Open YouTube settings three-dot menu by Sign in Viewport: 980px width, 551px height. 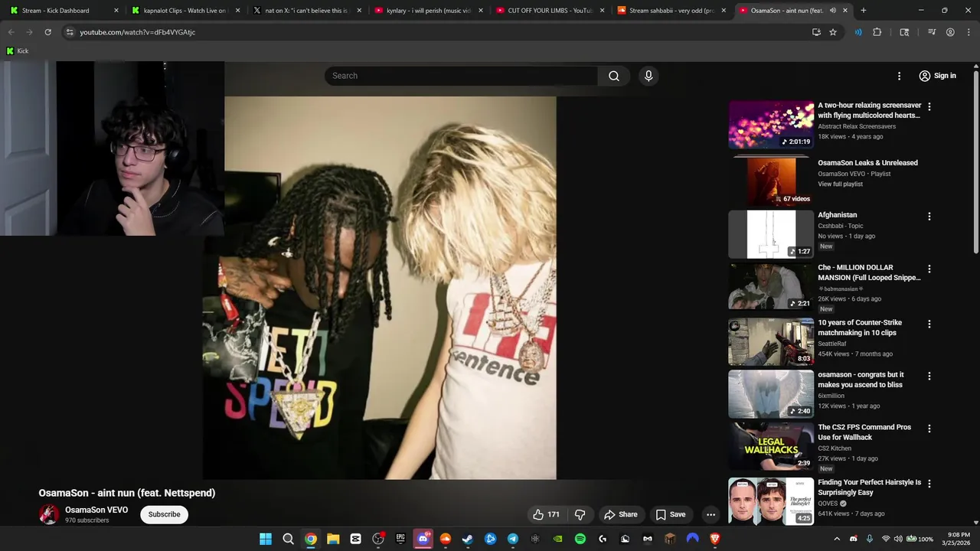[899, 76]
